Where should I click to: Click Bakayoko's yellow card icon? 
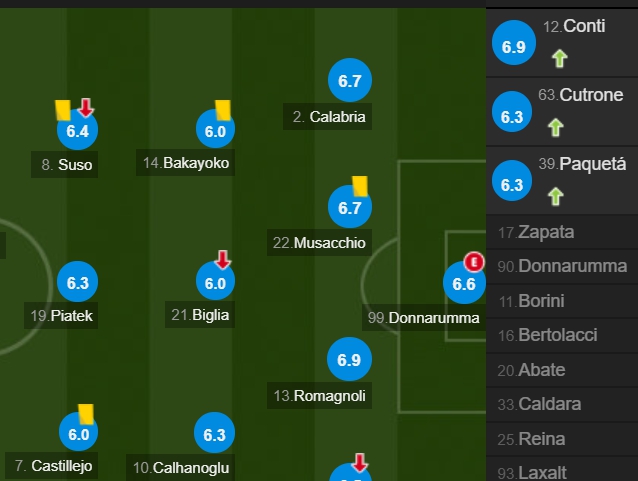[223, 110]
